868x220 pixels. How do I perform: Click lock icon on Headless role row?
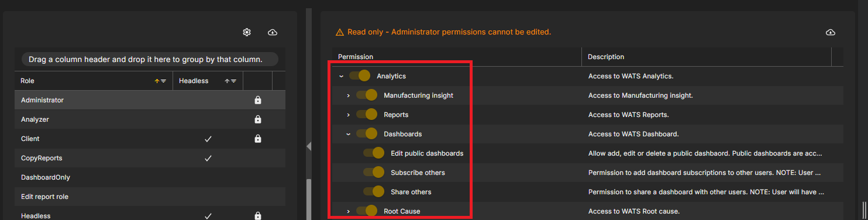pyautogui.click(x=258, y=216)
